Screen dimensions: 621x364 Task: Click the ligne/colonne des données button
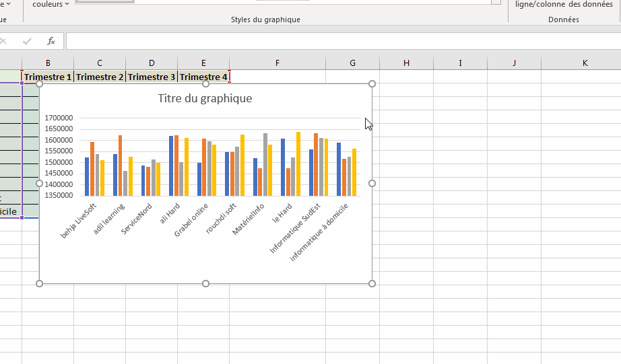point(564,4)
